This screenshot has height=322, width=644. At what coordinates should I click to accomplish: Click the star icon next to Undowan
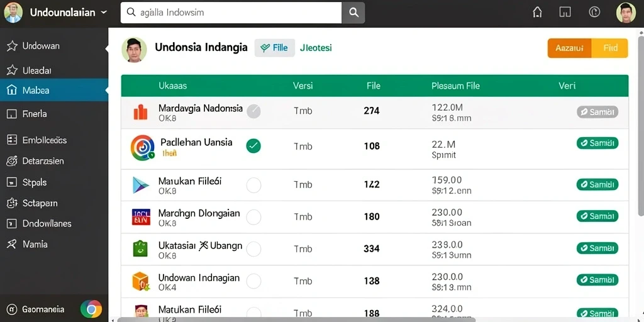(12, 46)
